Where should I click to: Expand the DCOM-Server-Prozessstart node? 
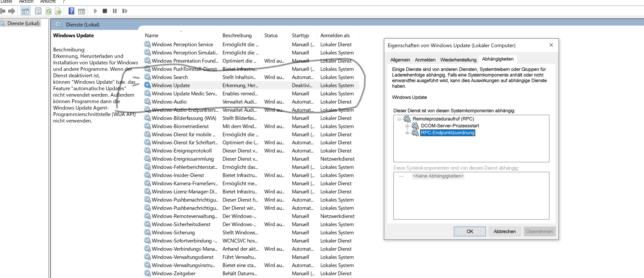tap(407, 126)
